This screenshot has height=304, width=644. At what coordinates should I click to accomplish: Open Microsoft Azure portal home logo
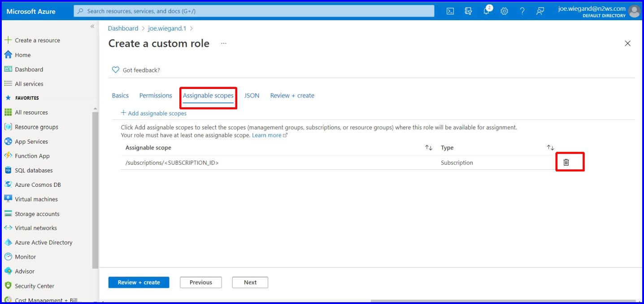(x=31, y=11)
